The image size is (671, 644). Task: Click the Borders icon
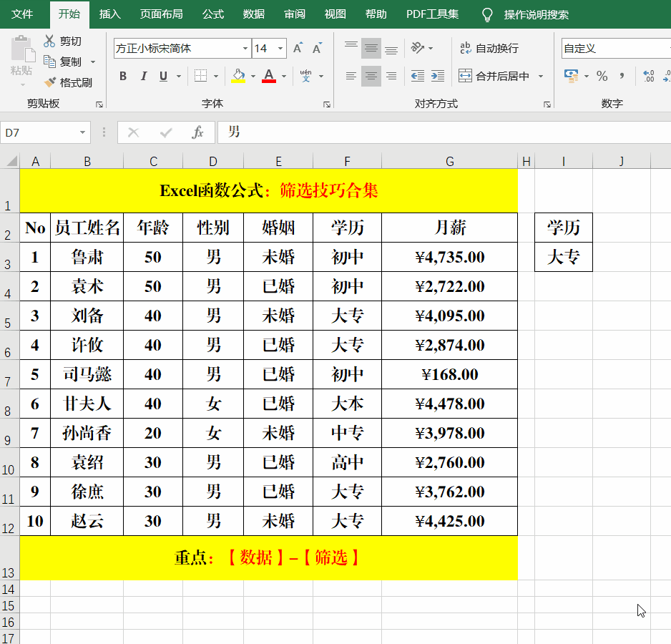[x=200, y=76]
